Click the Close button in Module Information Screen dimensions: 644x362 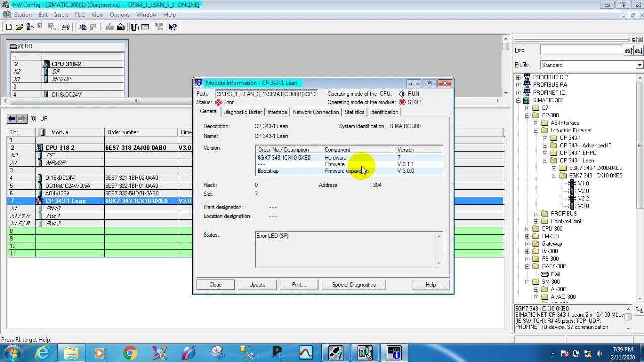tap(216, 285)
